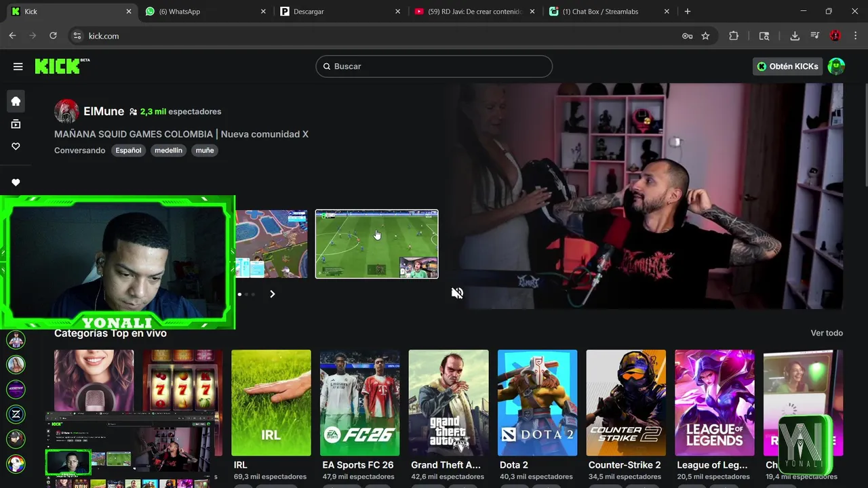Open the slot machine category card
The width and height of the screenshot is (868, 488).
182,382
